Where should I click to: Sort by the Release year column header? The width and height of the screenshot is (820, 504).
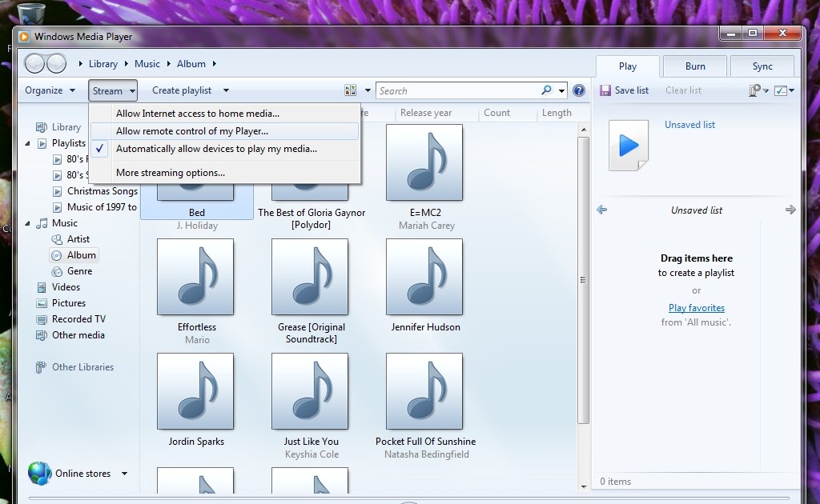pyautogui.click(x=426, y=113)
